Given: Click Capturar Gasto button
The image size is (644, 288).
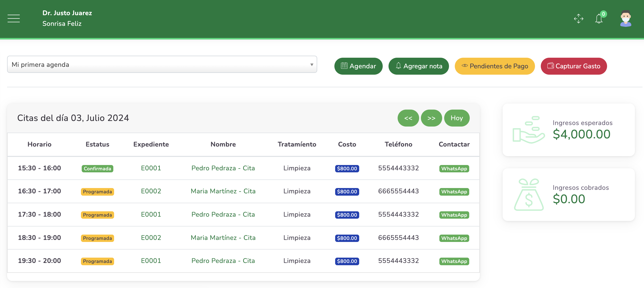Looking at the screenshot, I should pyautogui.click(x=574, y=66).
